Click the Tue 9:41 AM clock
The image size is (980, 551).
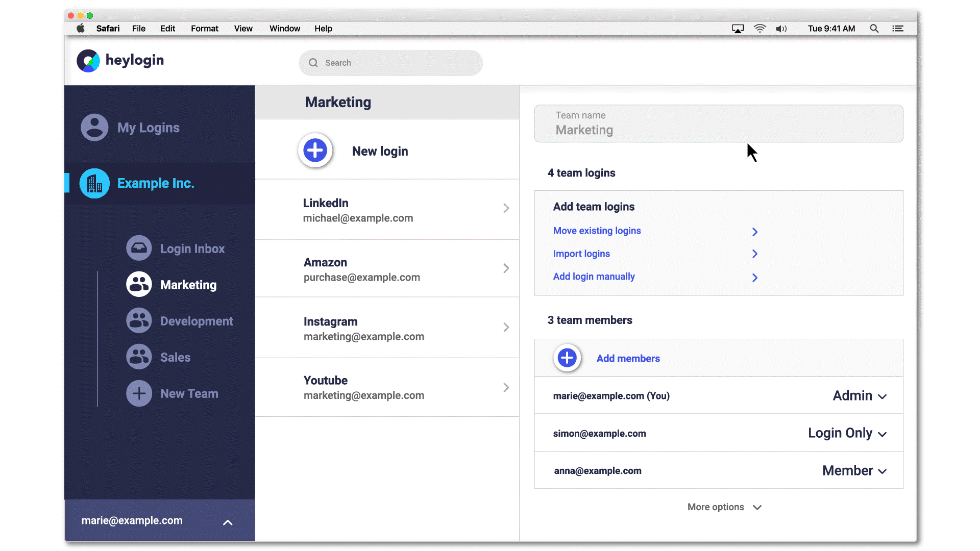click(x=831, y=29)
